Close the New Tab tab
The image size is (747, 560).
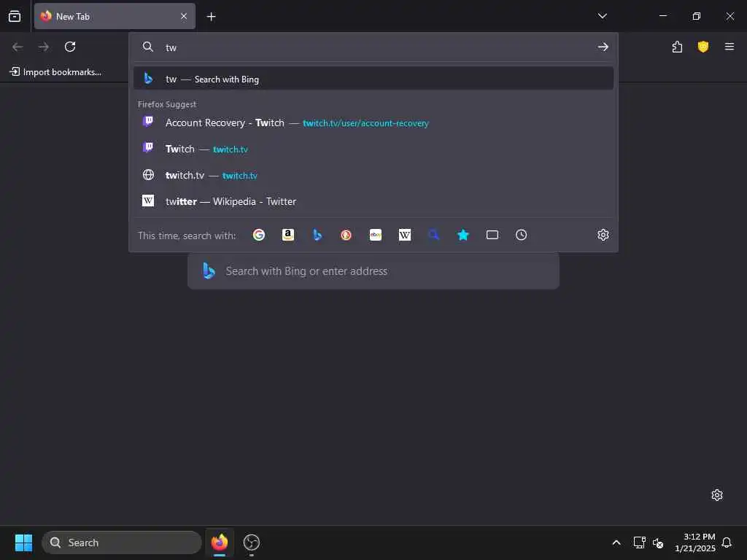click(184, 16)
